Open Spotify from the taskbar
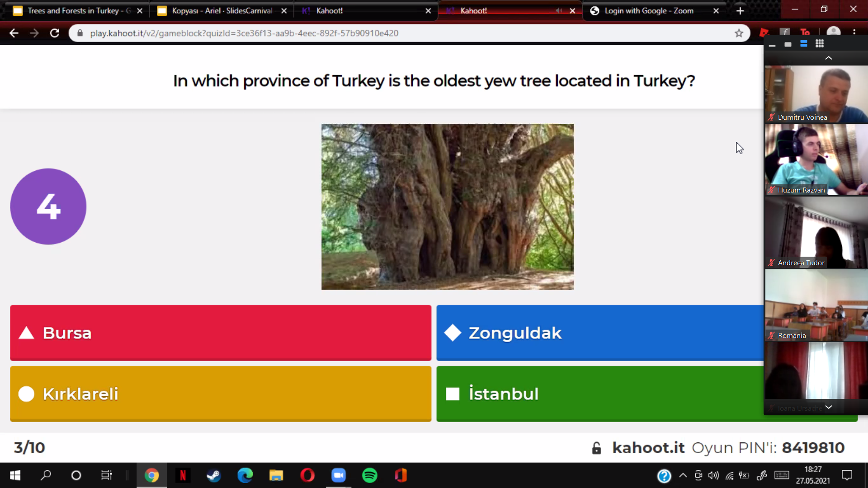Screen dimensions: 868x488 [x=369, y=475]
